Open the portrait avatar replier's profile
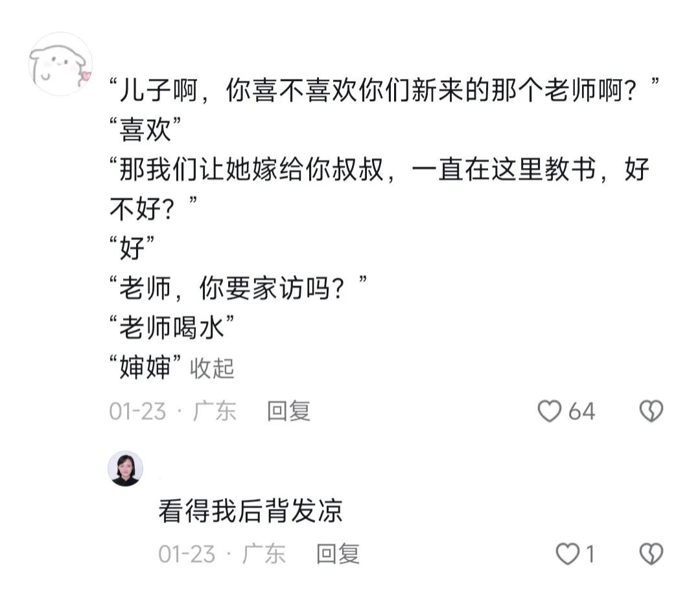 point(125,469)
